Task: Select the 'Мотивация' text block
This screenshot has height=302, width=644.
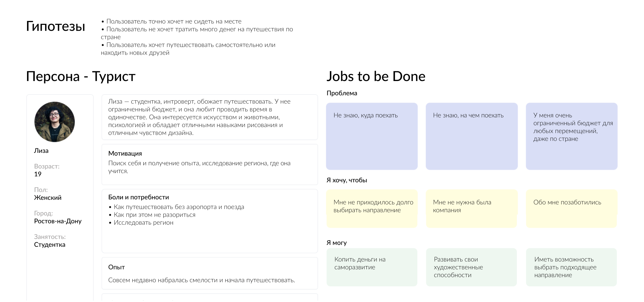Action: coord(210,165)
